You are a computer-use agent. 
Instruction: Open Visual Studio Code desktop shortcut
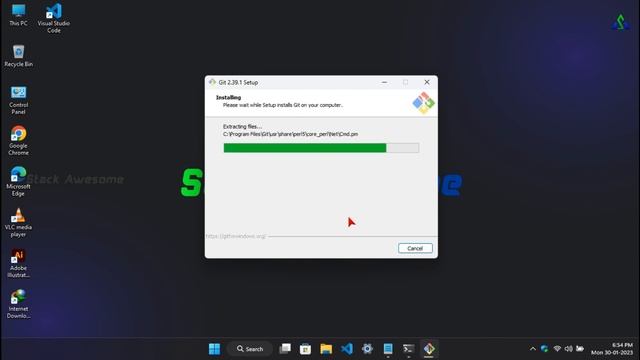(x=53, y=18)
